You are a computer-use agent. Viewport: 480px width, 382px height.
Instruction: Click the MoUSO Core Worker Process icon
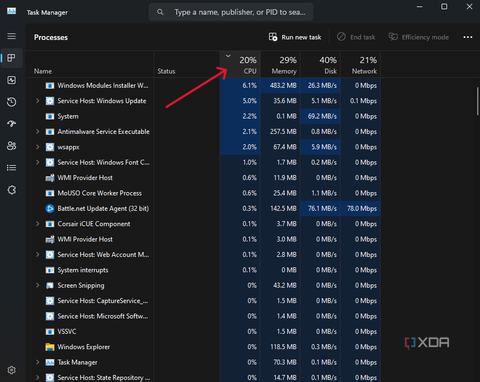coord(50,193)
